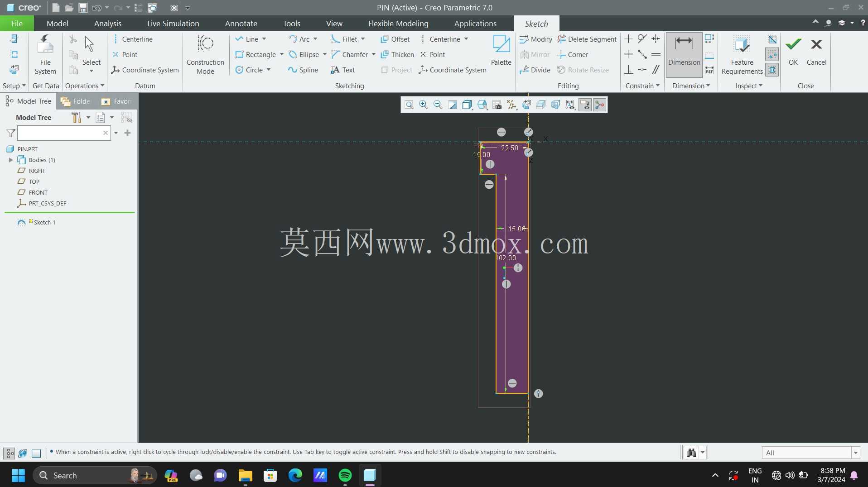Click Delete Segment
This screenshot has height=487, width=868.
[x=587, y=39]
